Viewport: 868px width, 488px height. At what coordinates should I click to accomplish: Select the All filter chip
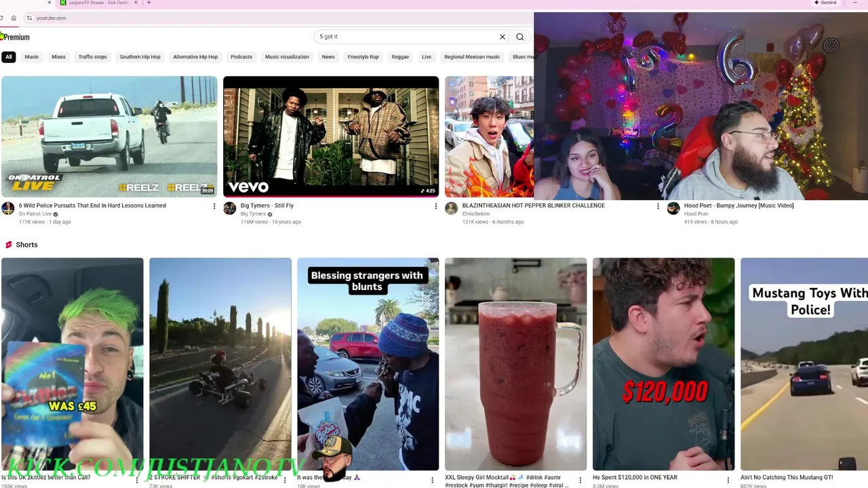coord(9,57)
